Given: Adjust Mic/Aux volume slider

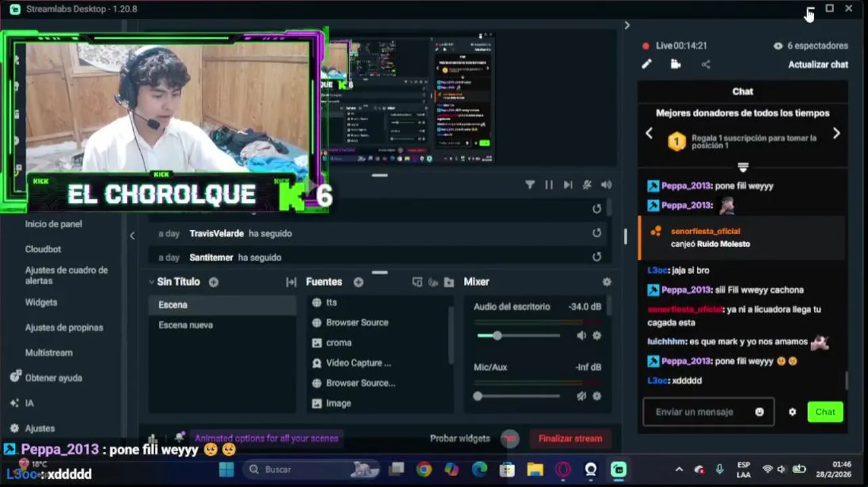Looking at the screenshot, I should tap(519, 396).
